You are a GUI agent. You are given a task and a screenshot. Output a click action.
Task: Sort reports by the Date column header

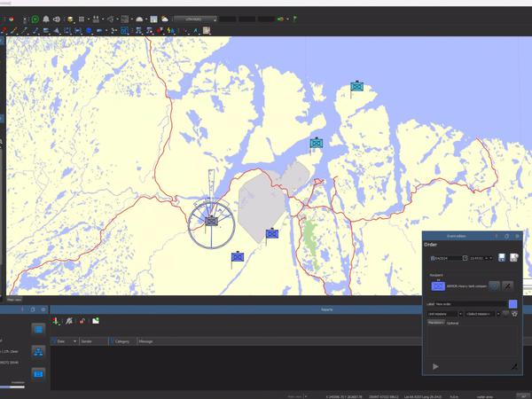point(61,340)
